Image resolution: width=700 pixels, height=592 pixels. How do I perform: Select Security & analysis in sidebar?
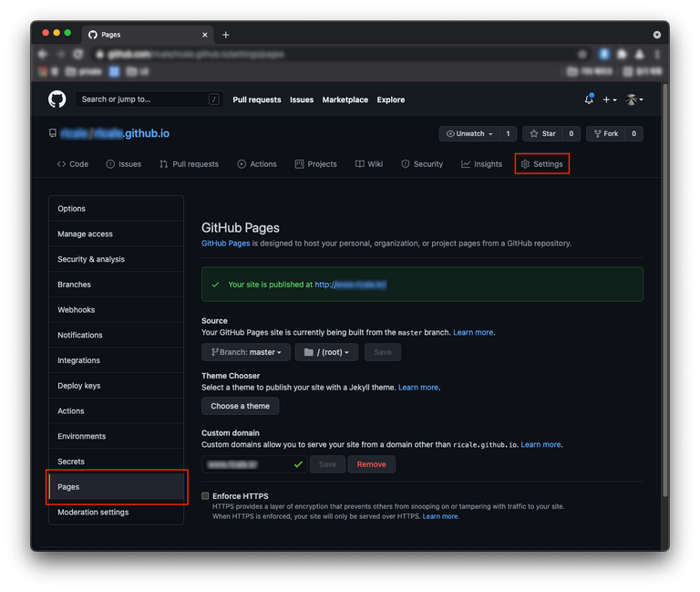pos(116,259)
